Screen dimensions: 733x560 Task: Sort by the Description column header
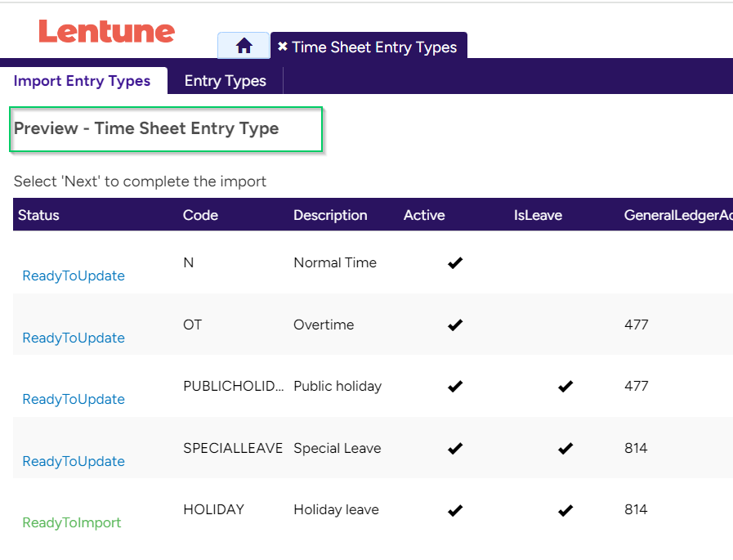tap(330, 215)
